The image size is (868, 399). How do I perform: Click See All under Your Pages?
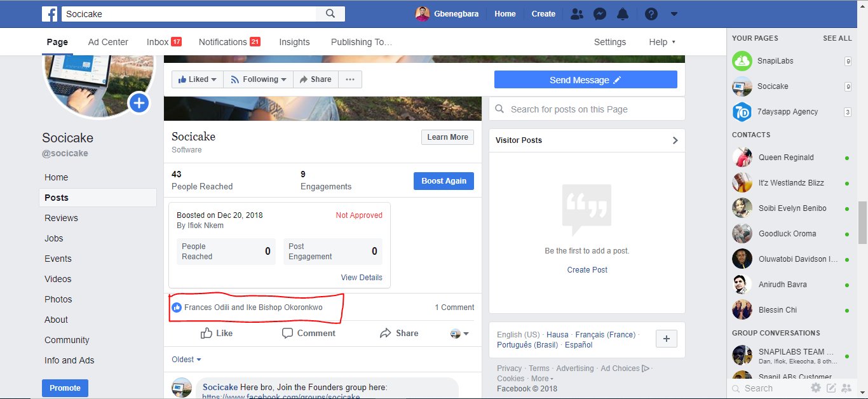837,38
